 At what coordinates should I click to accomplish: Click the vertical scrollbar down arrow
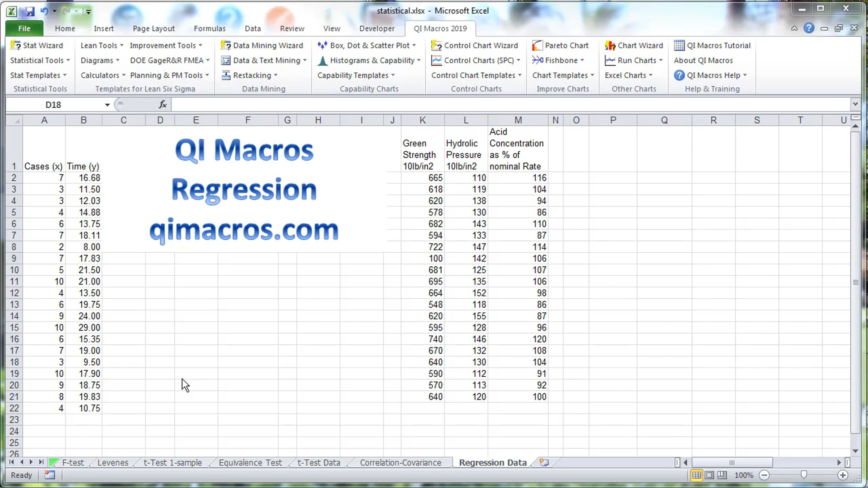855,451
